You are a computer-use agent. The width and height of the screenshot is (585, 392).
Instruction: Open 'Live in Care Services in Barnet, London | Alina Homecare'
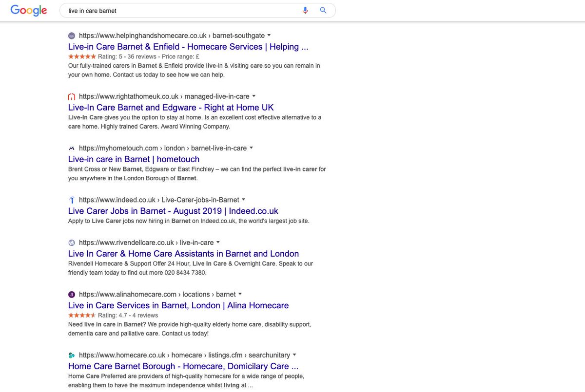(x=178, y=306)
